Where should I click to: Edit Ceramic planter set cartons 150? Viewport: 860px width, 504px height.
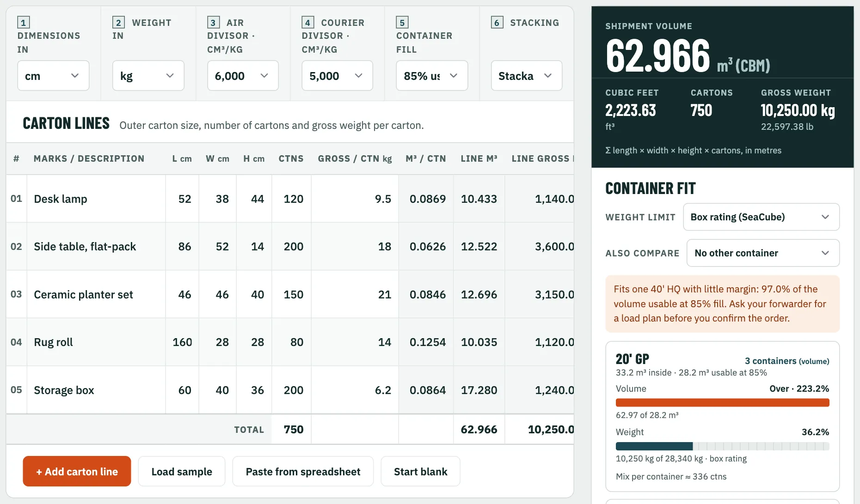tap(292, 295)
